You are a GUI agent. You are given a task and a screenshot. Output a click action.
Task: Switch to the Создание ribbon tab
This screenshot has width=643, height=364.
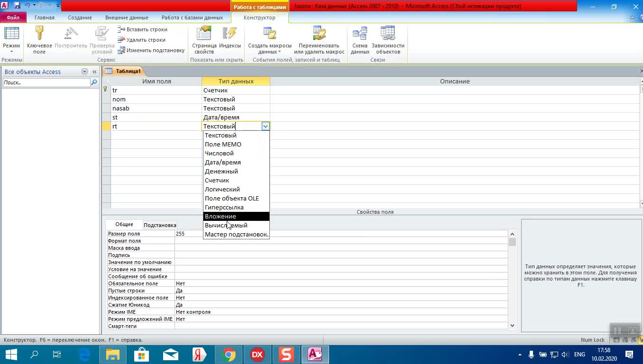tap(80, 18)
